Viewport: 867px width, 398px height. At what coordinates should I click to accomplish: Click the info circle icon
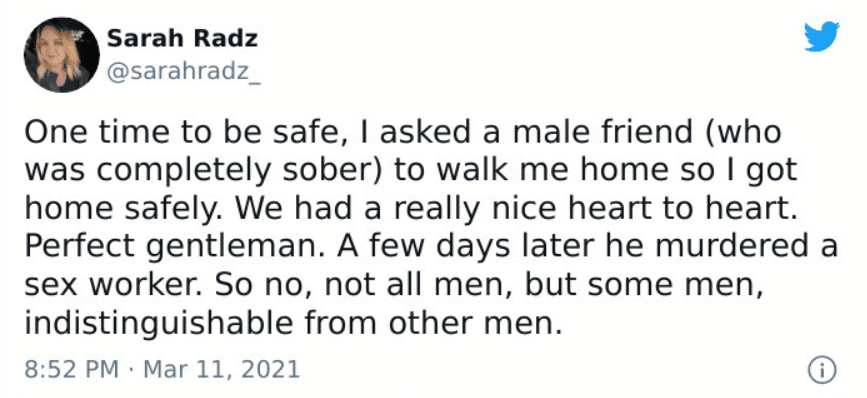pyautogui.click(x=822, y=370)
